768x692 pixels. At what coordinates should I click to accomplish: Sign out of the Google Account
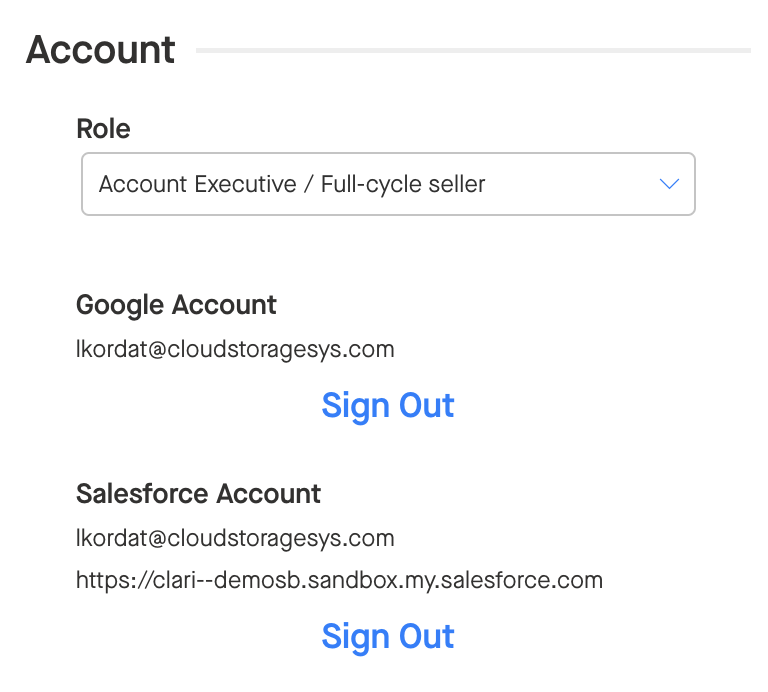point(388,406)
